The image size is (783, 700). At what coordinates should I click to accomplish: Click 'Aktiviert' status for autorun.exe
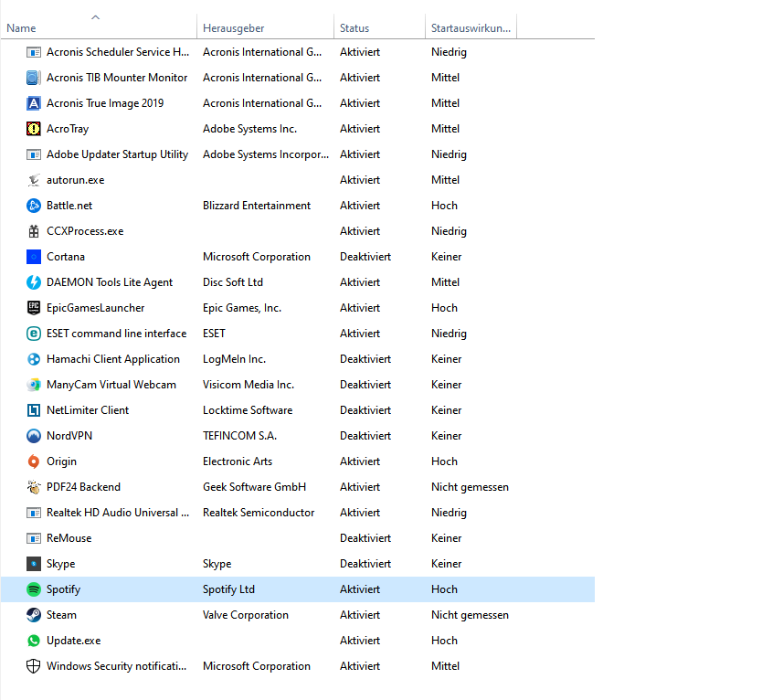point(360,180)
